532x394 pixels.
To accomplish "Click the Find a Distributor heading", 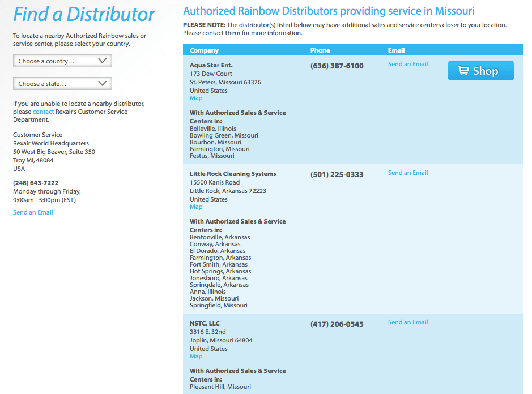I will [x=84, y=15].
